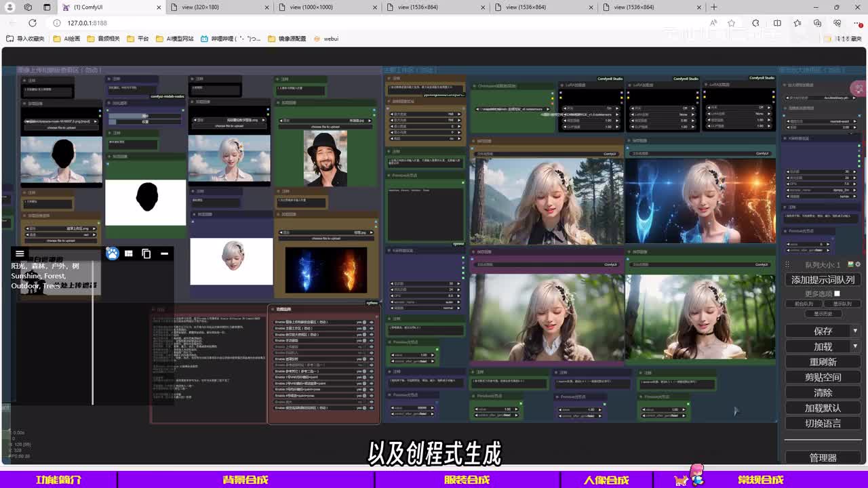This screenshot has width=868, height=488.
Task: Click the image icon beside queue size
Action: pos(851,264)
